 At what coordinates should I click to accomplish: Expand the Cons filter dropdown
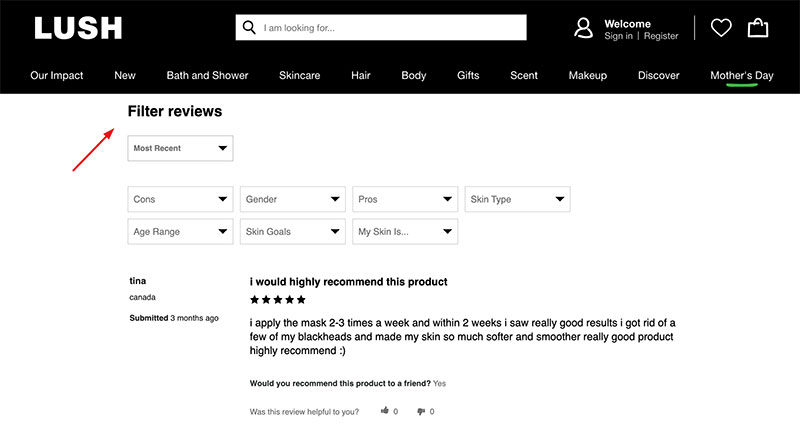180,199
